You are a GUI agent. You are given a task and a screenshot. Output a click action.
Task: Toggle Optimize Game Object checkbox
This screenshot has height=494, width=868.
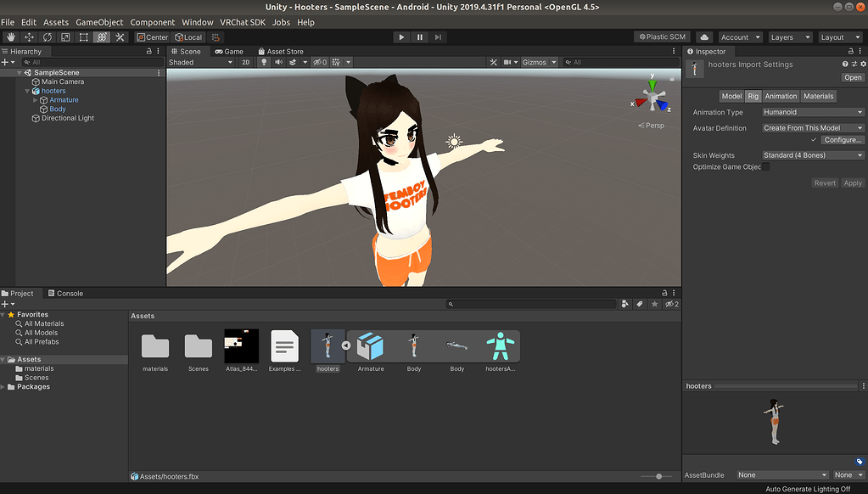pyautogui.click(x=766, y=167)
